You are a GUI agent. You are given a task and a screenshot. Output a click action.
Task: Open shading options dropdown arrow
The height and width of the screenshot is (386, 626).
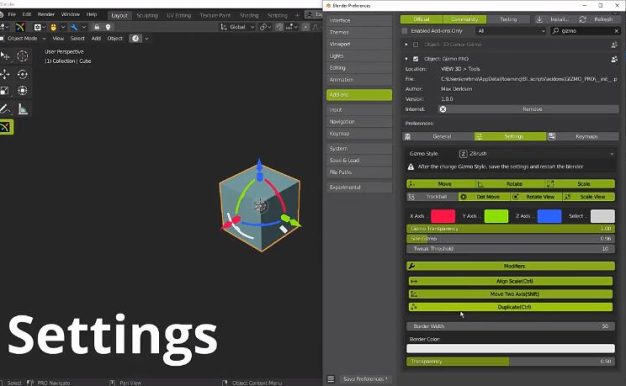coord(147,39)
